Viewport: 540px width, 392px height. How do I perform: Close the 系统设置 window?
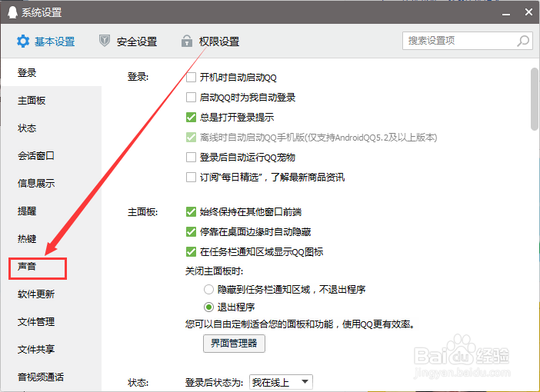click(528, 12)
